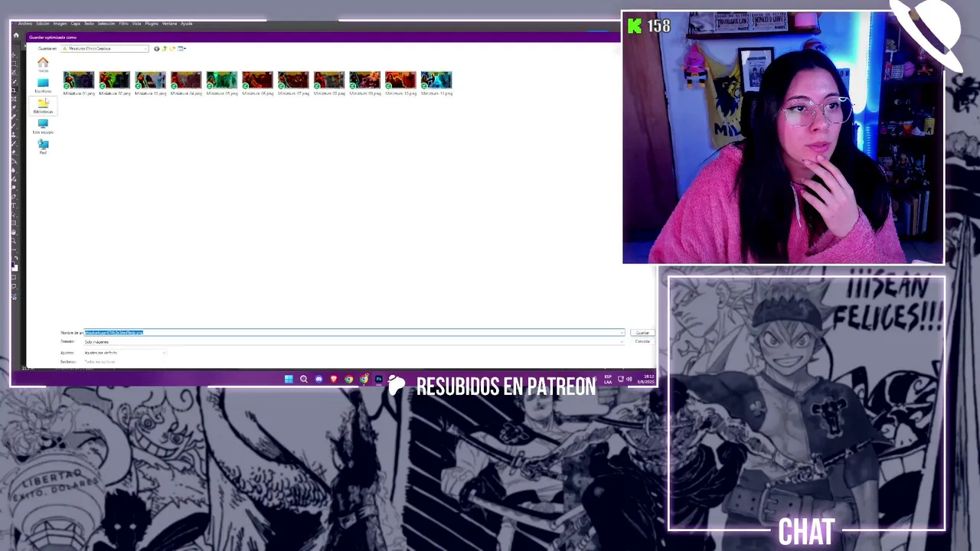This screenshot has height=551, width=980.
Task: Open the Selección menu
Action: coord(106,24)
